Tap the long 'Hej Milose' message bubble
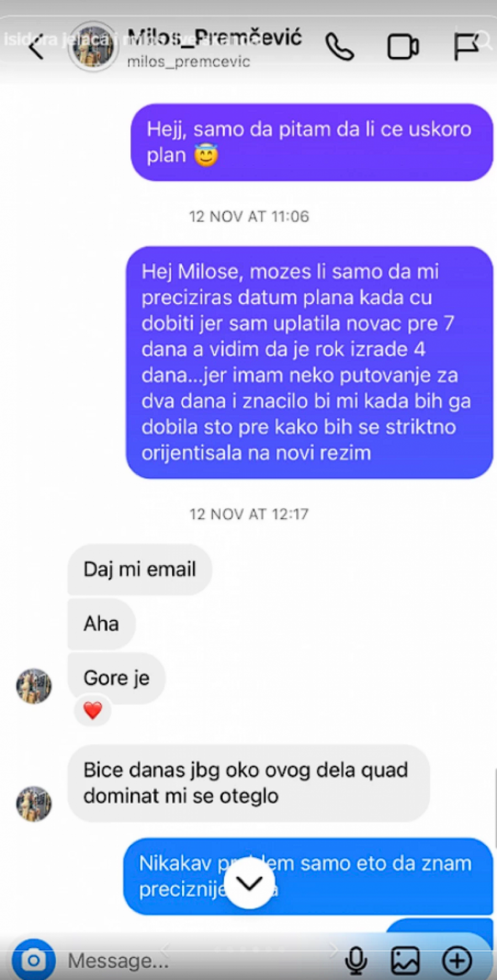This screenshot has width=497, height=980. pyautogui.click(x=309, y=362)
